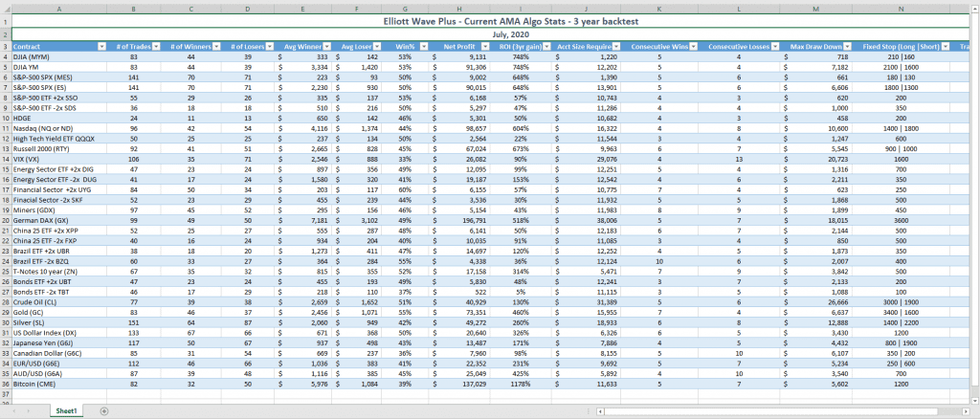This screenshot has height=419, width=980.
Task: Open the # of Trades filter arrow
Action: pos(156,47)
